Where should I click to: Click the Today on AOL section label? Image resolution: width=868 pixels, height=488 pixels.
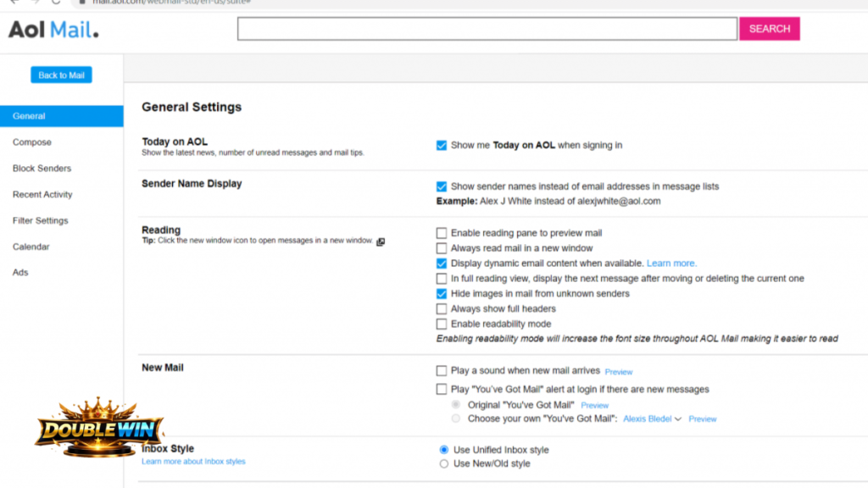click(x=175, y=141)
